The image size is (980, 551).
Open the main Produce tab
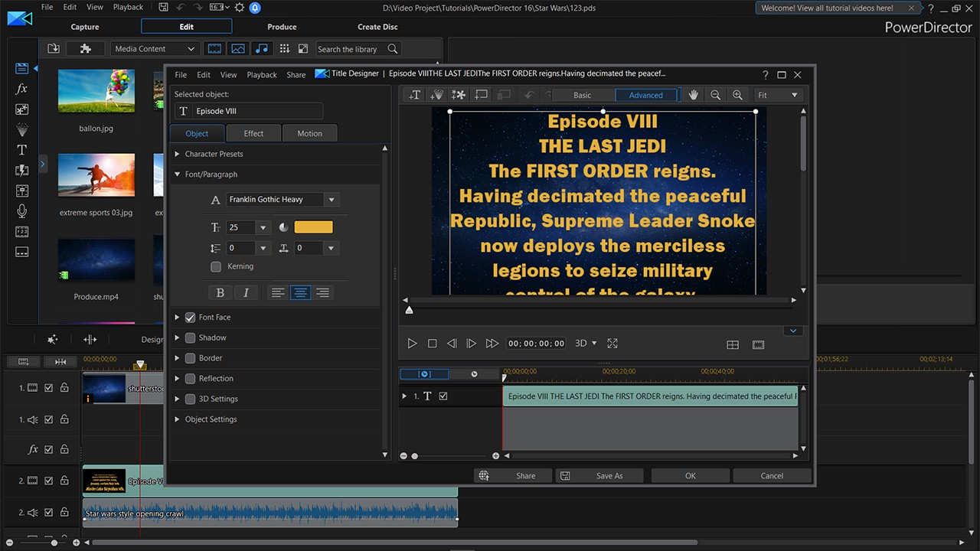(x=282, y=27)
